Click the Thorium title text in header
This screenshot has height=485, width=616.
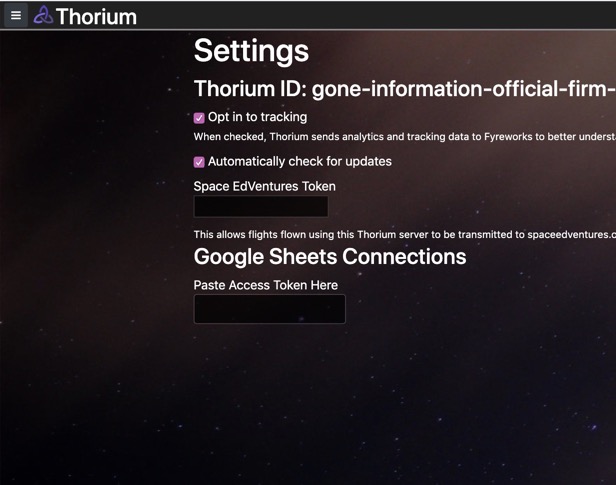pos(96,17)
